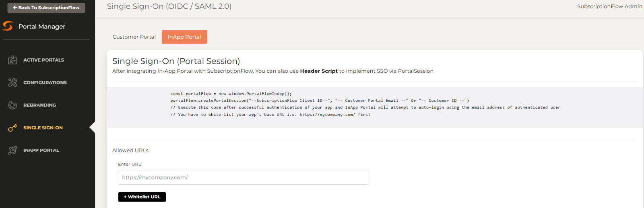Open InApp Portal sidebar item
The width and height of the screenshot is (644, 208).
[41, 150]
